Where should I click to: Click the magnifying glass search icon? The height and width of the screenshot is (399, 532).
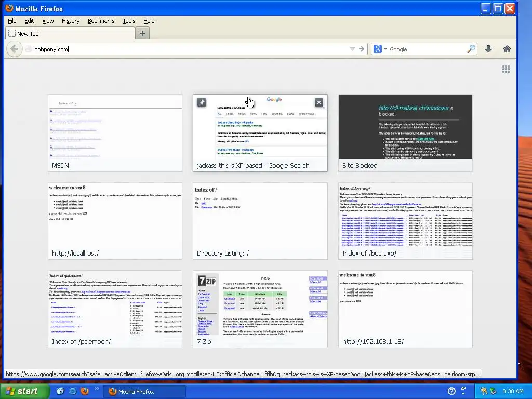click(471, 49)
